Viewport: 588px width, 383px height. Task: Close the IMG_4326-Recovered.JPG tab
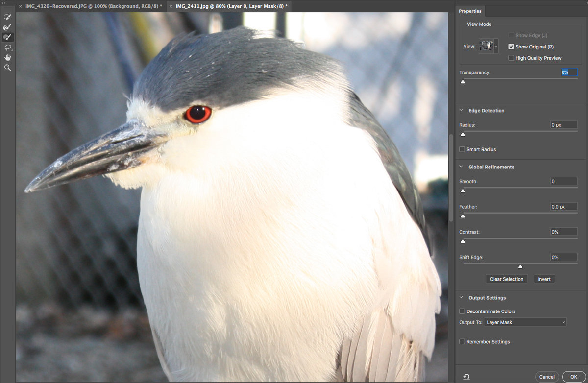[x=20, y=6]
